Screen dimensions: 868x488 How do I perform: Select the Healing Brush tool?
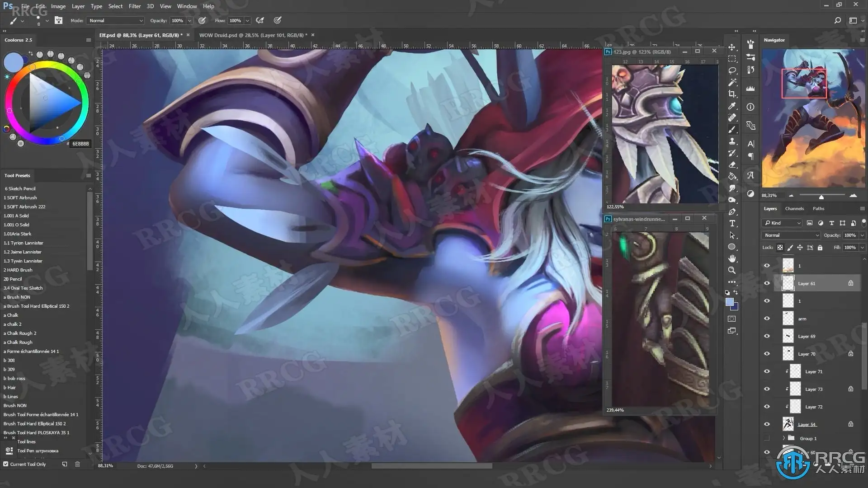pos(732,118)
